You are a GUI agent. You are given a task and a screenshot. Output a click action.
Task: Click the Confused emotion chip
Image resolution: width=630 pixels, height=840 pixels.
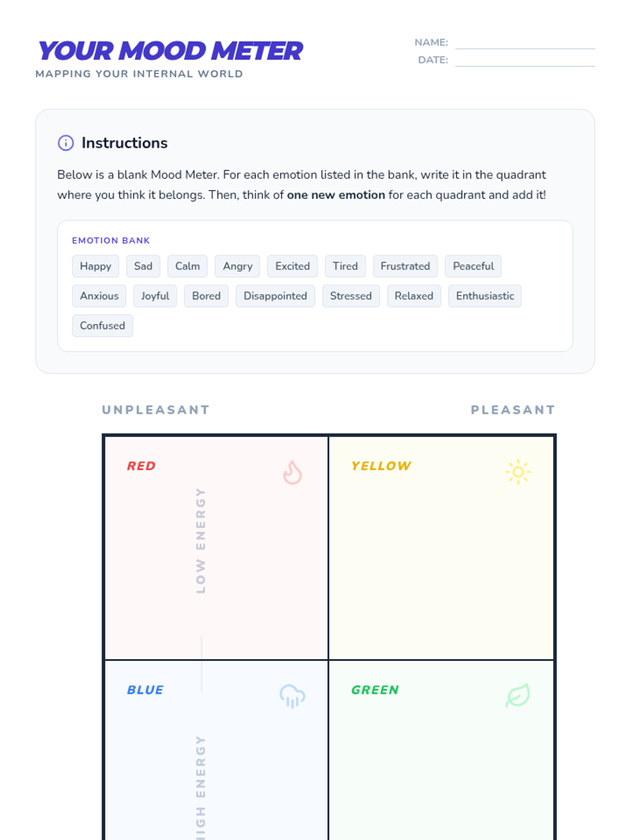[102, 326]
